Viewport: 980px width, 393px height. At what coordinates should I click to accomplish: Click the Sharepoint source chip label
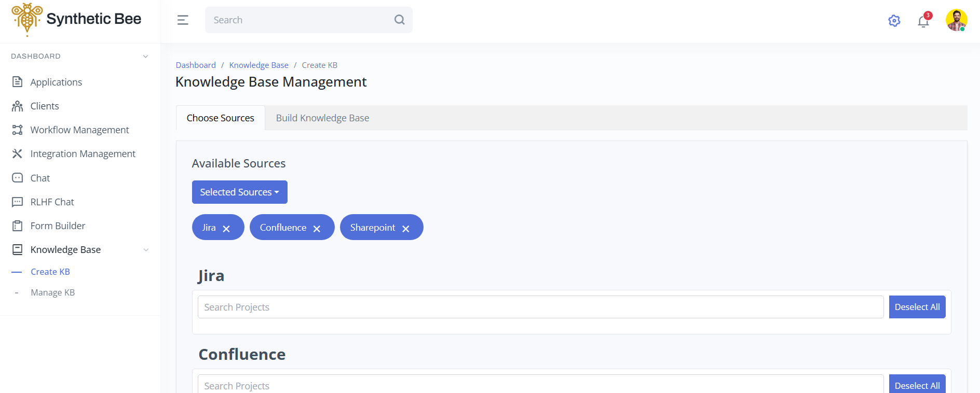(373, 228)
